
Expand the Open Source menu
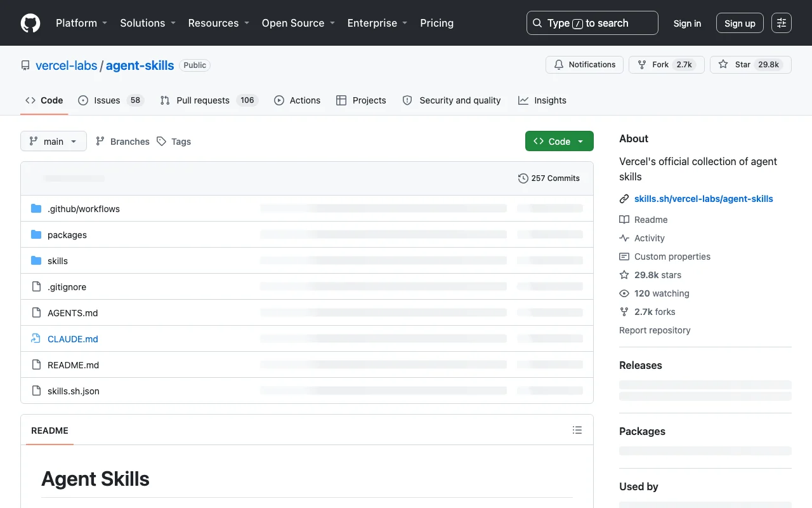[x=298, y=23]
